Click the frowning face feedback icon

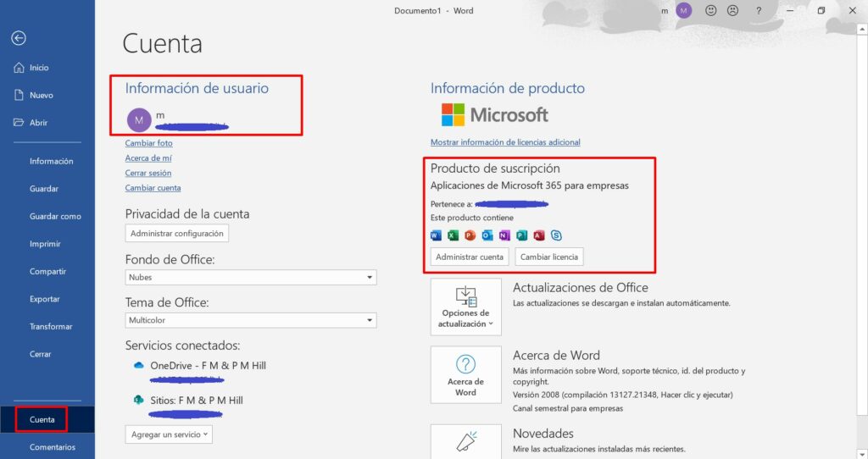pos(732,11)
